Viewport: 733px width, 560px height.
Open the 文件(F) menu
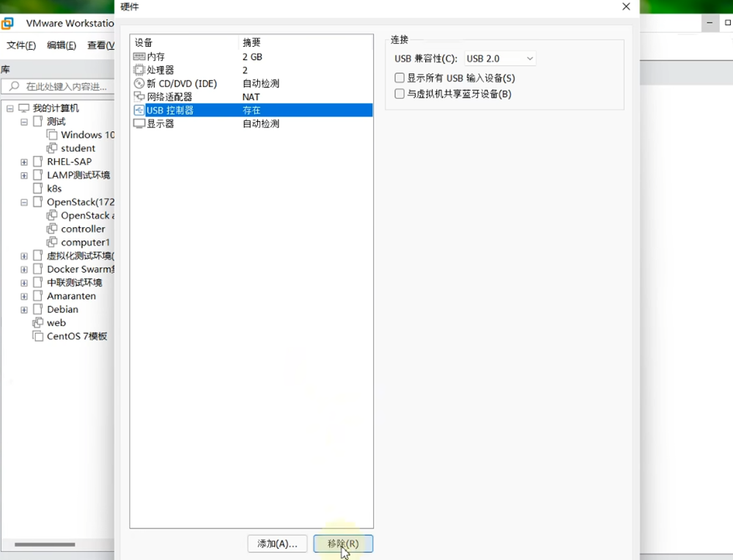(21, 45)
